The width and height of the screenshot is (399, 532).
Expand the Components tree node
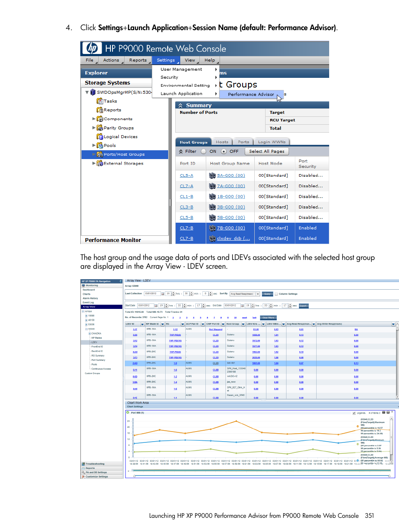(94, 119)
